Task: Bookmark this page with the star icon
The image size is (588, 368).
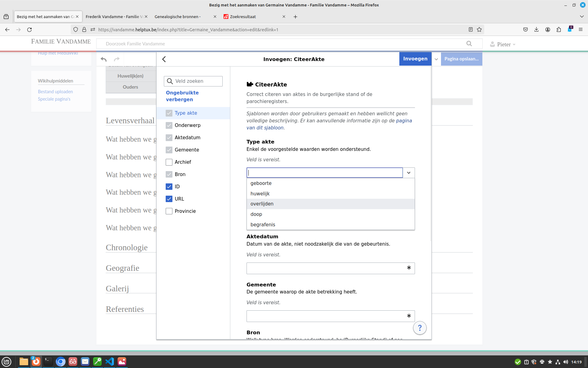Action: [479, 29]
